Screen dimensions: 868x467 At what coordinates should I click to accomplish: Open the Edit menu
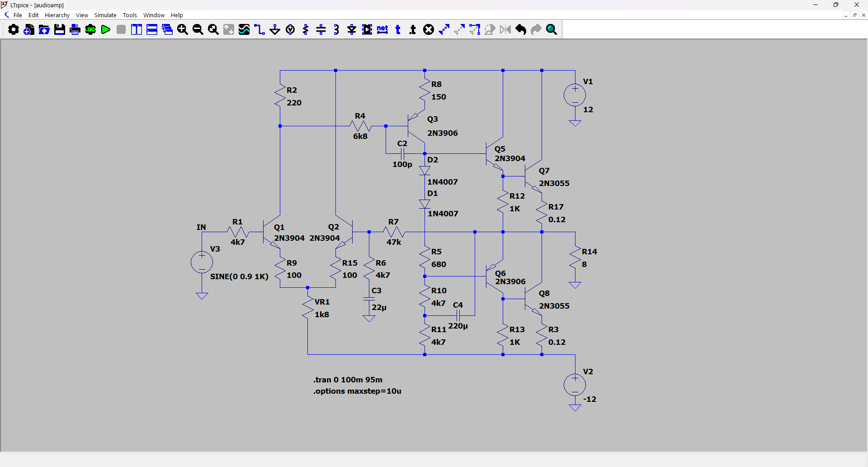coord(33,15)
